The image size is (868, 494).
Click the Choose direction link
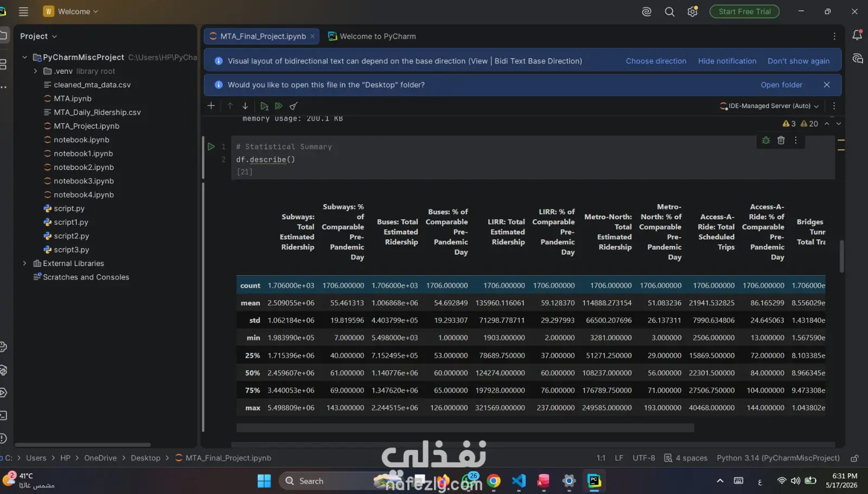[656, 61]
